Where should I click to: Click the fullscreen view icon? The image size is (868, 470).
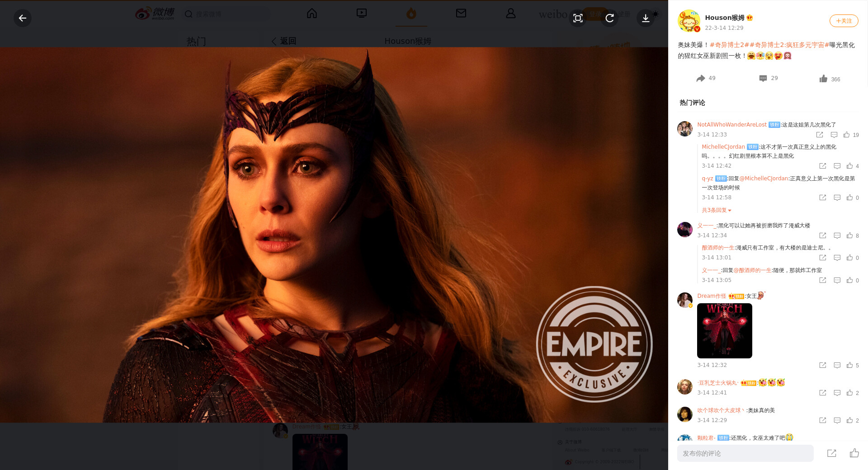tap(578, 18)
